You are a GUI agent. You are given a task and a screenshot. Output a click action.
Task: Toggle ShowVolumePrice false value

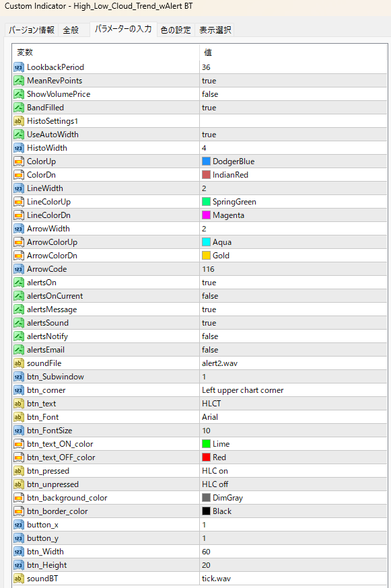click(x=293, y=94)
